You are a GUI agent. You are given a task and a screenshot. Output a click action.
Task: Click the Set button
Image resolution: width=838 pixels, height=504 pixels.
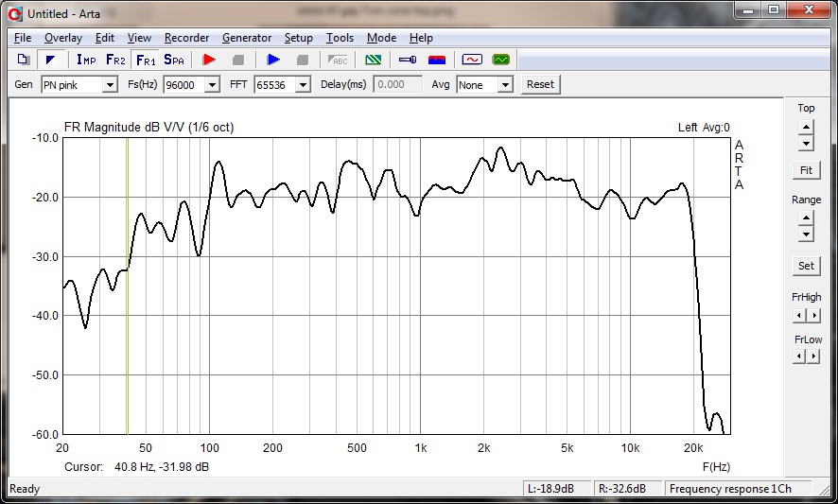coord(806,266)
